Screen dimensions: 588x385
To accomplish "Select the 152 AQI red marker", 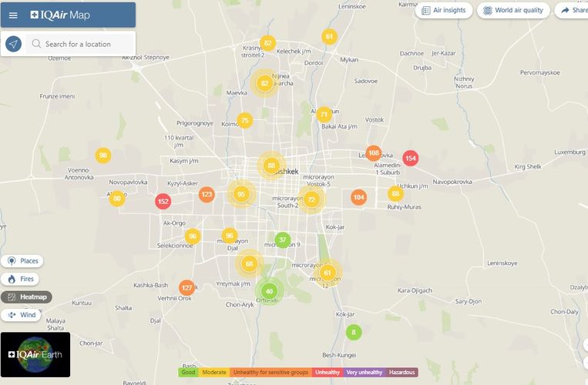I will tap(163, 201).
